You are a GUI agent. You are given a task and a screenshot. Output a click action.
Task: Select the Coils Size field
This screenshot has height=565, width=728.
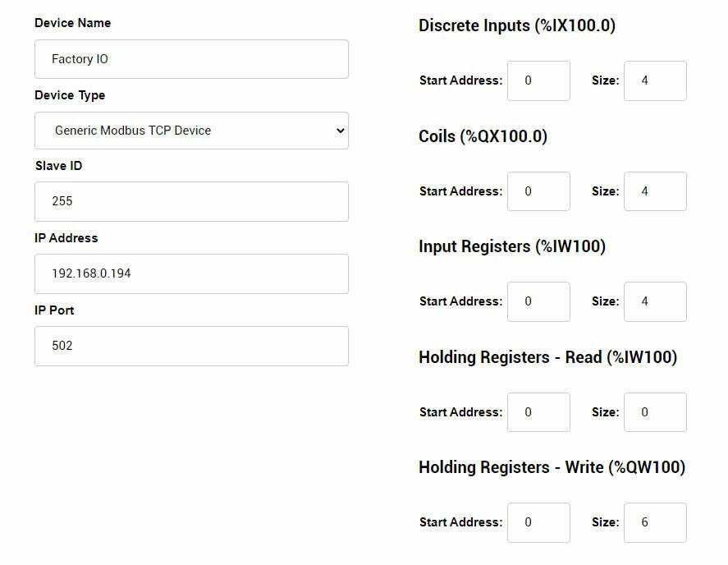tap(655, 191)
